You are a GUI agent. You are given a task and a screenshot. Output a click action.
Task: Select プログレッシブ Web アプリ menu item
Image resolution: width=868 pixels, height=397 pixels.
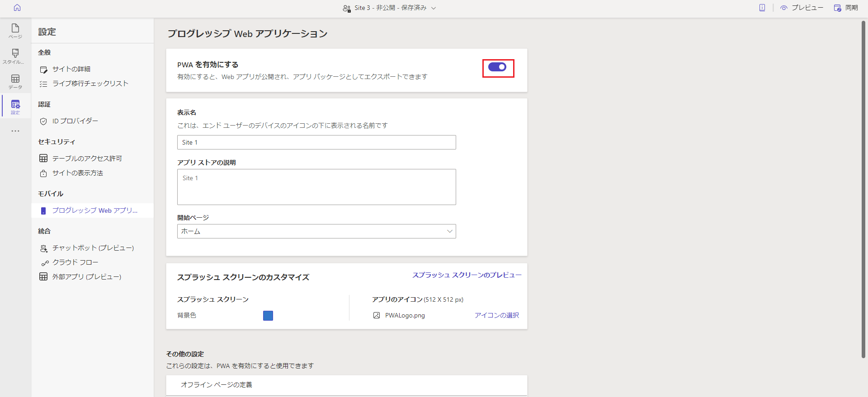pyautogui.click(x=92, y=210)
